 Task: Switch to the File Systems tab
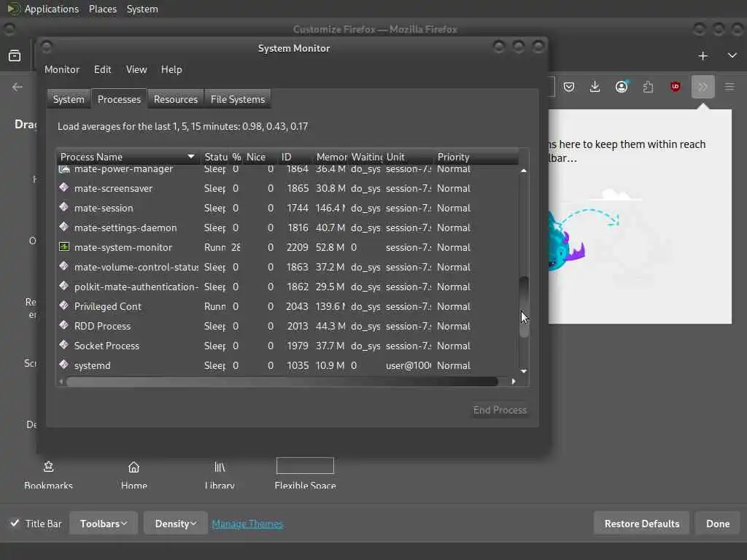[x=238, y=99]
